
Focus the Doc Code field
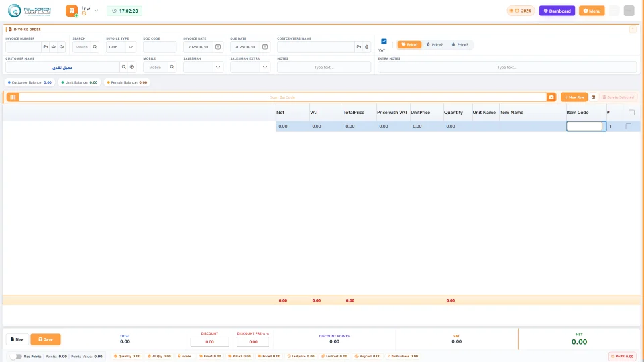160,47
